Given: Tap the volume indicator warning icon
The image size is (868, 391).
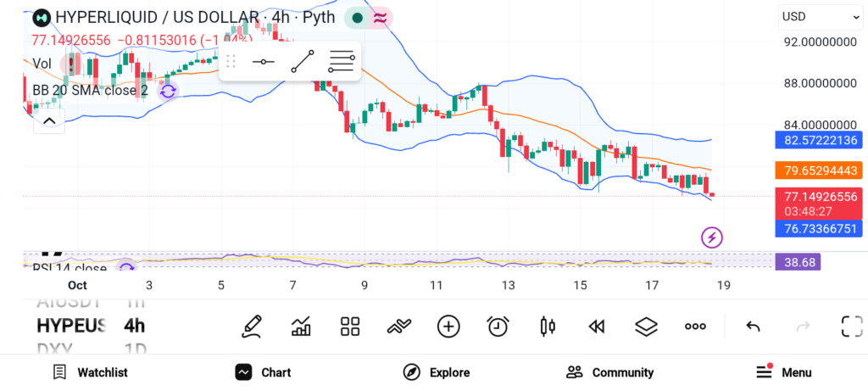Looking at the screenshot, I should click(x=71, y=63).
